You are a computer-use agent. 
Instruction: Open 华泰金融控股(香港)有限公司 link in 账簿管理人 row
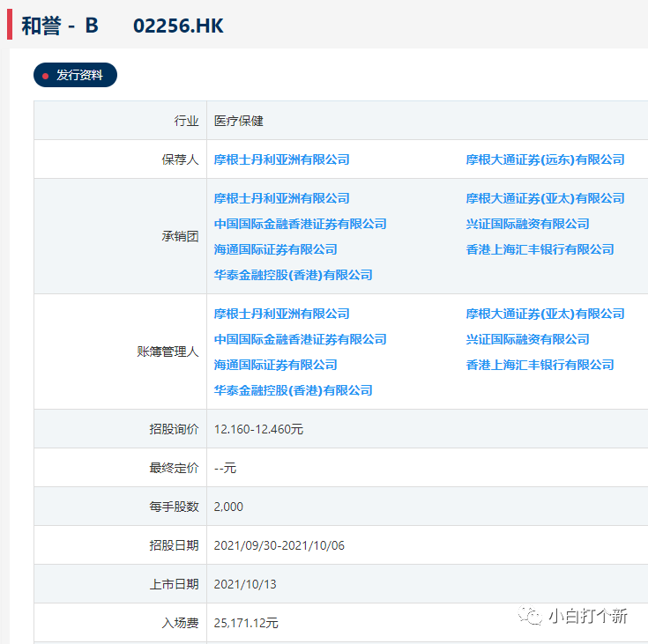(x=294, y=391)
